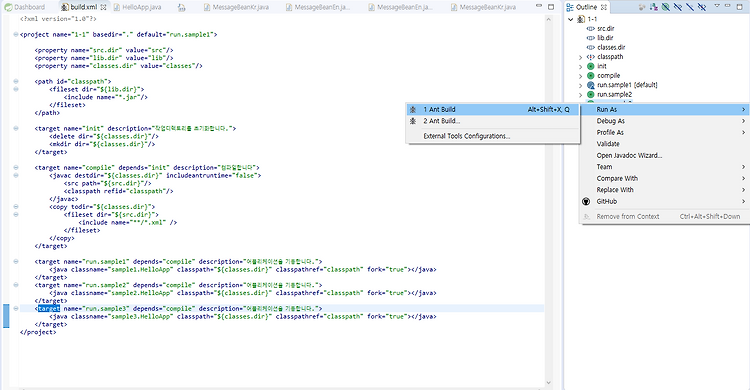This screenshot has height=390, width=750.
Task: Choose 1 Ant Build from Run As submenu
Action: pyautogui.click(x=493, y=110)
